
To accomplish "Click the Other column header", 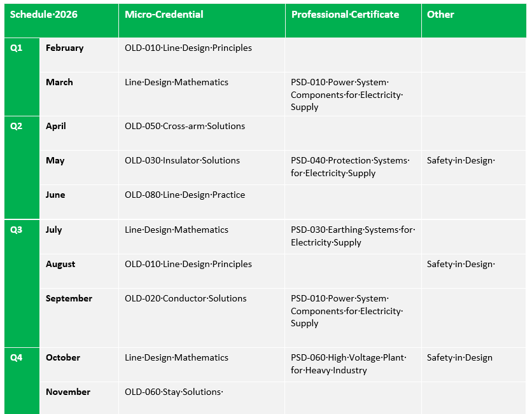I will tap(440, 14).
